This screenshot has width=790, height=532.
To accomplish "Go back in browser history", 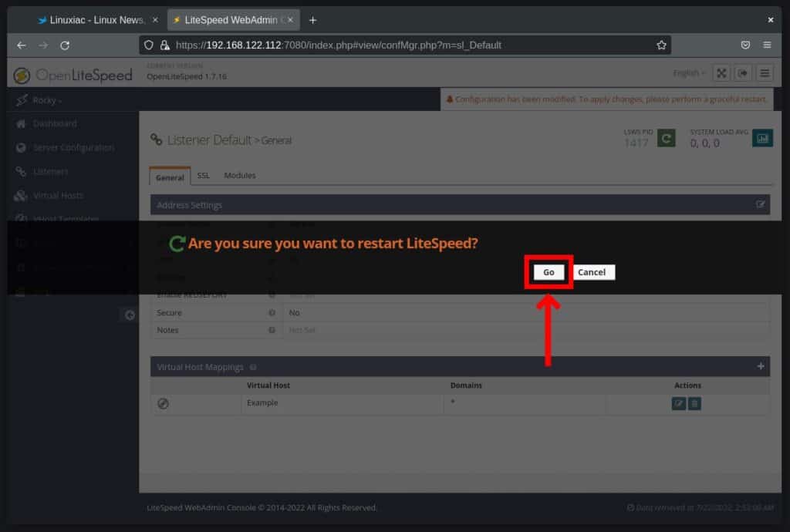I will pos(21,45).
